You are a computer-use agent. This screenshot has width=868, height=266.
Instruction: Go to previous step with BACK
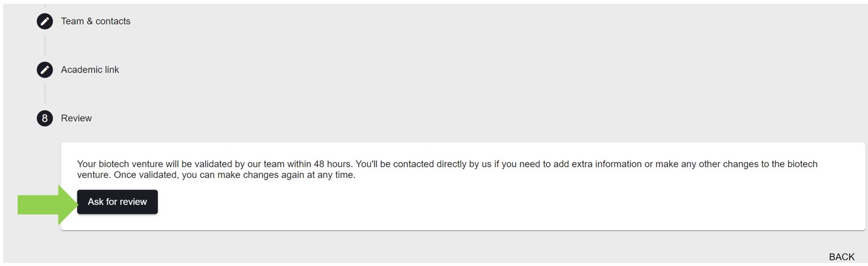tap(841, 257)
